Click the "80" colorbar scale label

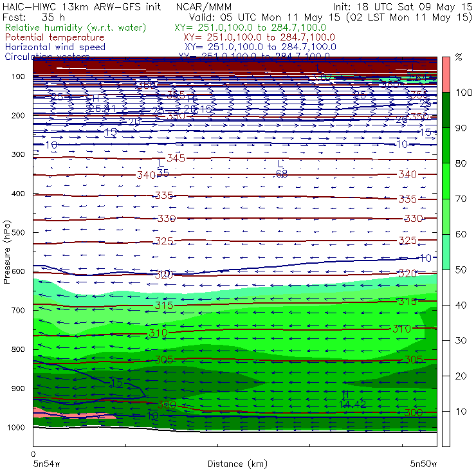tap(461, 163)
